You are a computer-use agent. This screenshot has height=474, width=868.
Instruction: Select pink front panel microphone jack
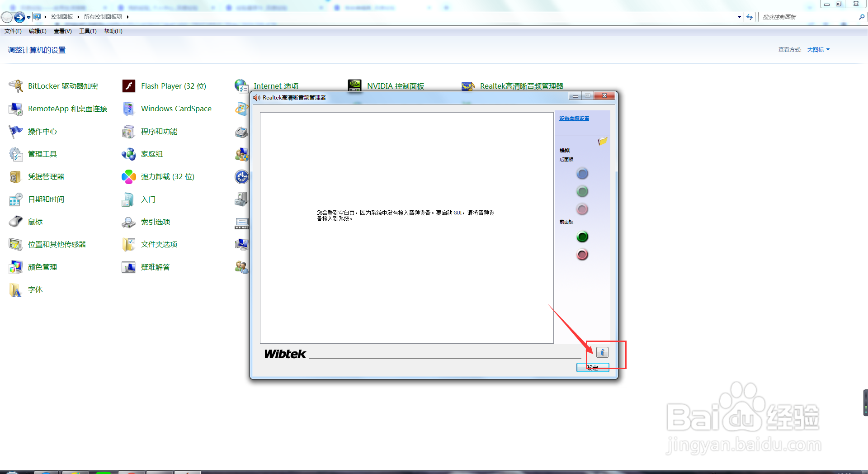click(582, 255)
